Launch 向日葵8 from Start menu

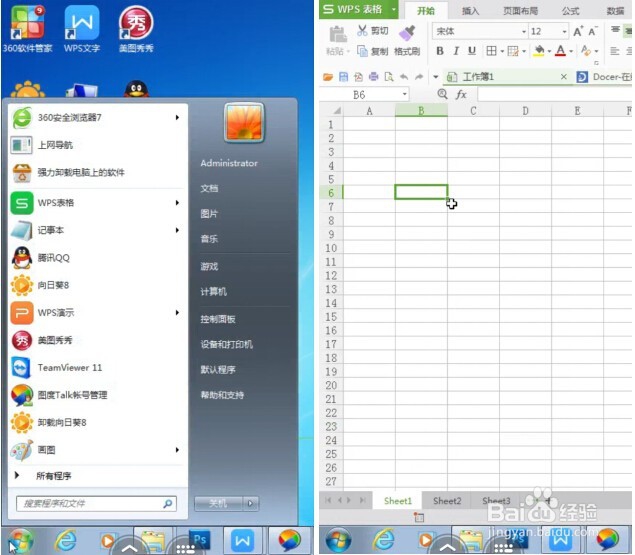pos(96,285)
